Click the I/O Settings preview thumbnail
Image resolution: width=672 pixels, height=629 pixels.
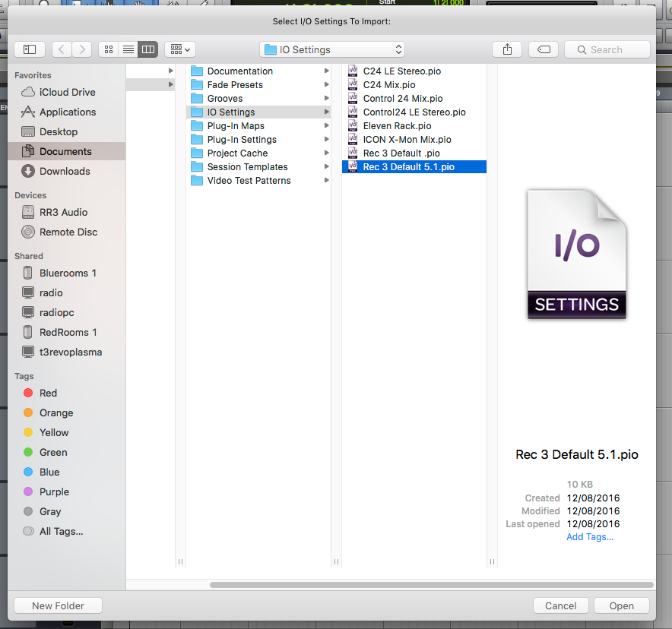[576, 254]
